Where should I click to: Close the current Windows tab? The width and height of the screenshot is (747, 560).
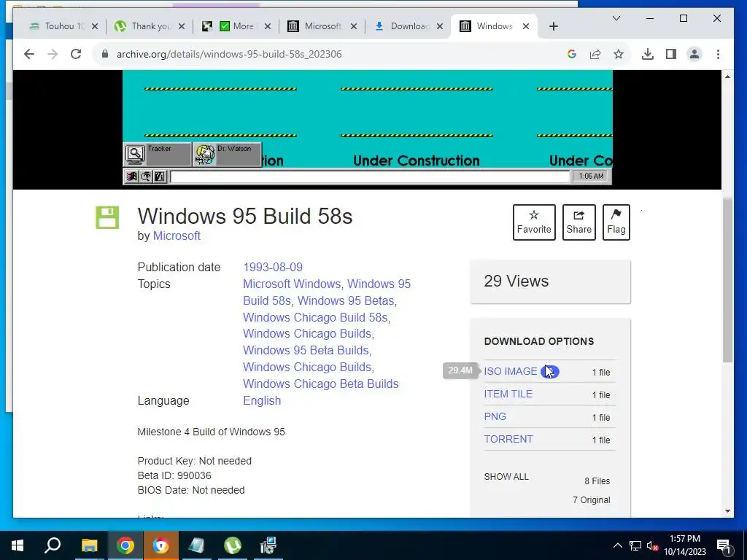coord(526,26)
